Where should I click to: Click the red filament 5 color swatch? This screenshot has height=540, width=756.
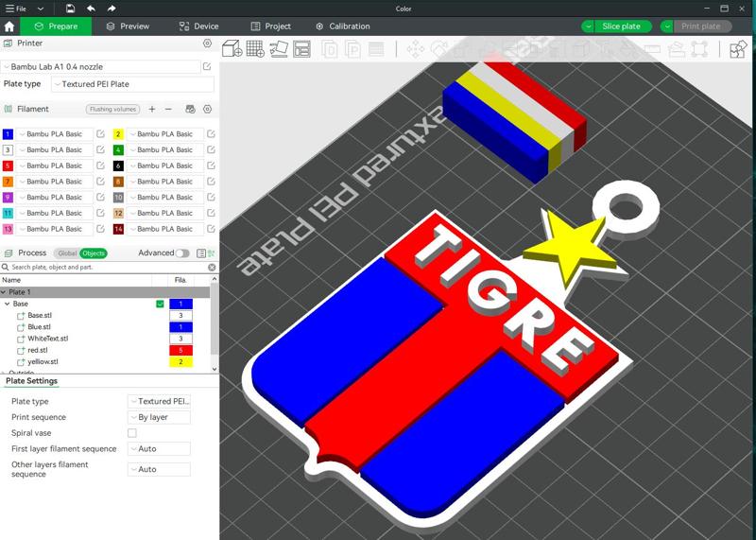click(8, 166)
